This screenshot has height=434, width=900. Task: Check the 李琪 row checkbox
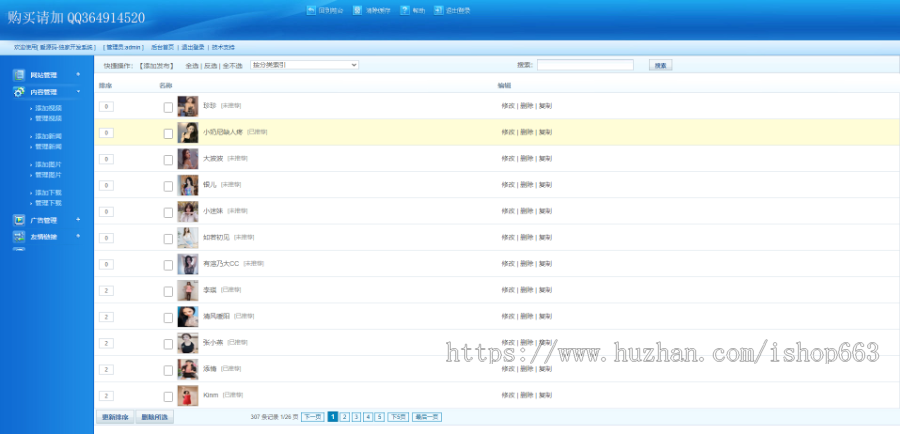pos(168,292)
